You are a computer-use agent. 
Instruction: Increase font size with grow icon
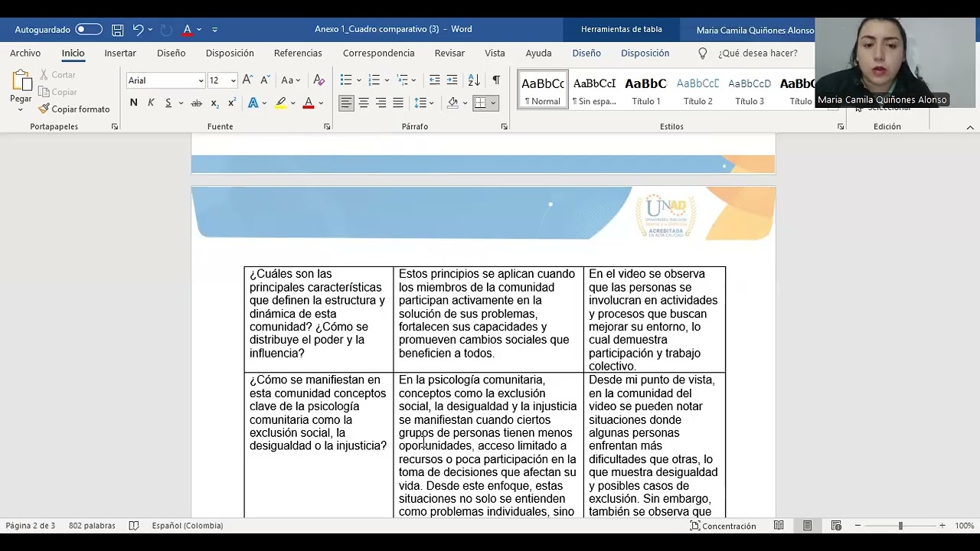click(247, 80)
